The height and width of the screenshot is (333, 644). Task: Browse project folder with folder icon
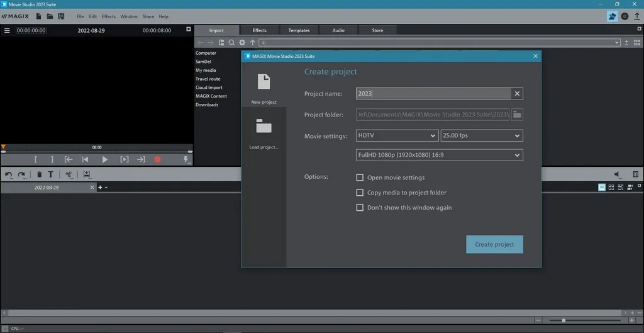(517, 115)
